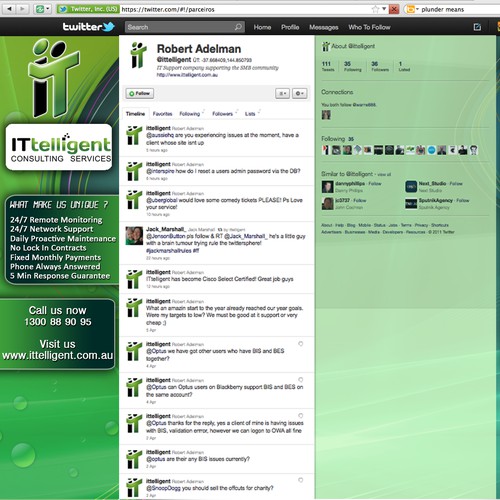
Task: Open the address bar history dropdown arrow
Action: tap(384, 9)
